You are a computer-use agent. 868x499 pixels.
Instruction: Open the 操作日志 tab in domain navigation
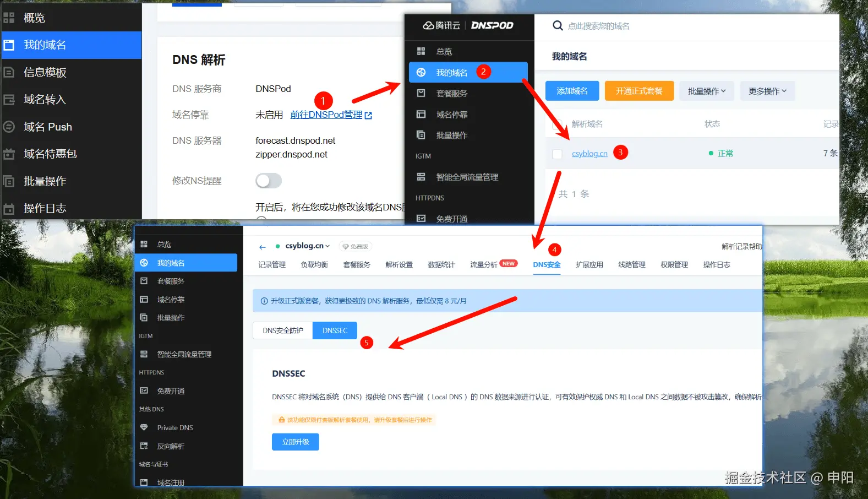coord(717,264)
